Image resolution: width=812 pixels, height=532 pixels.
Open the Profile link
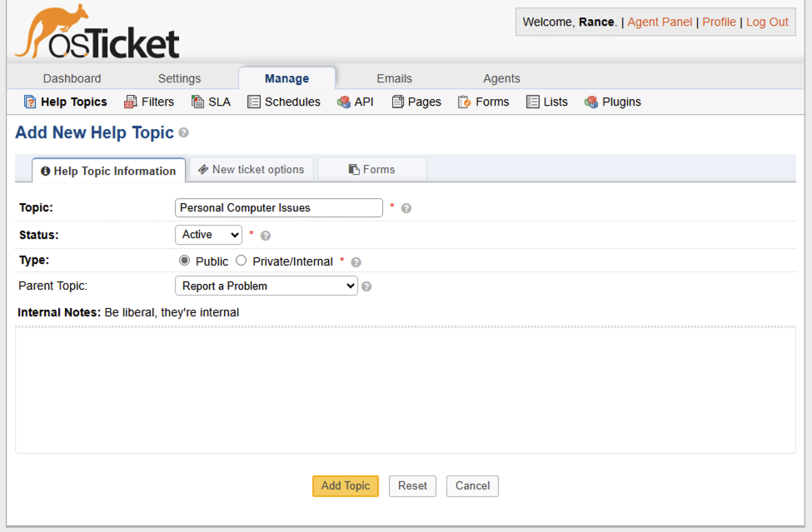coord(719,22)
